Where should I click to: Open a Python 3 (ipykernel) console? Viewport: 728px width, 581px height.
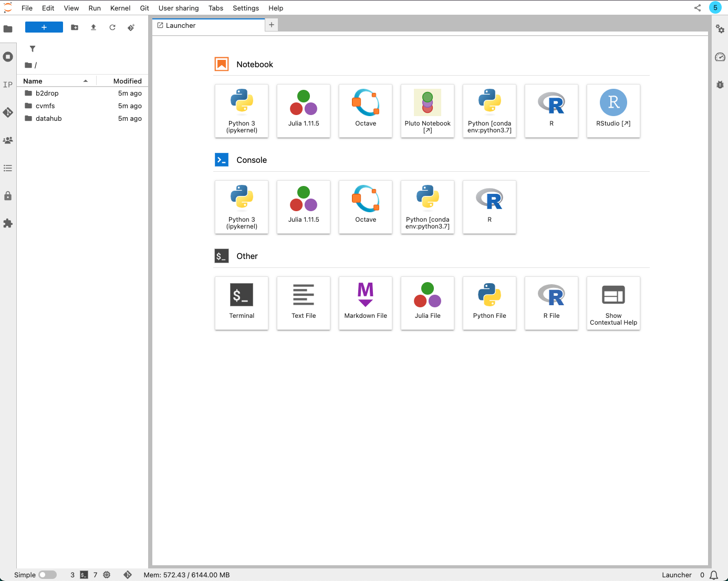click(242, 207)
